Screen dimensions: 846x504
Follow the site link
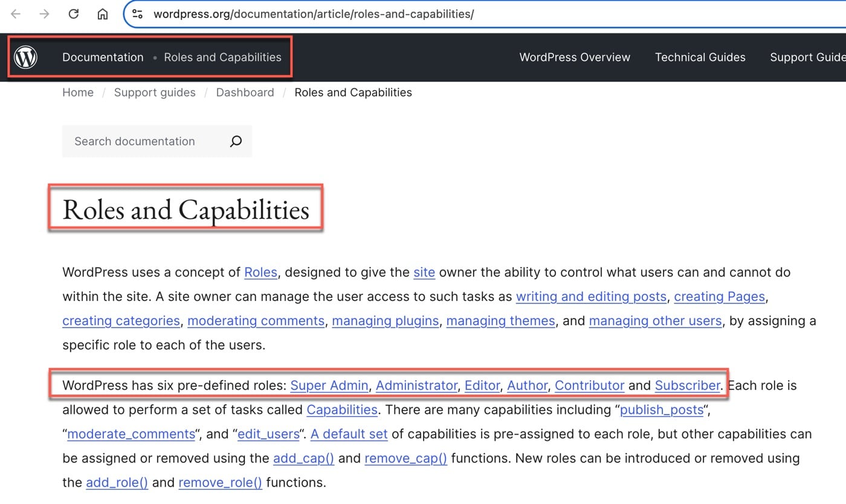424,273
